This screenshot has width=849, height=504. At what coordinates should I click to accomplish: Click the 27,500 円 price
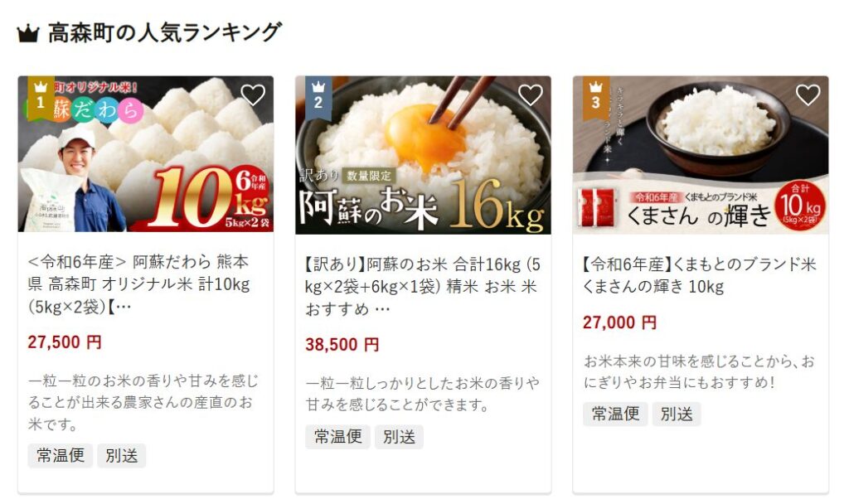(65, 342)
